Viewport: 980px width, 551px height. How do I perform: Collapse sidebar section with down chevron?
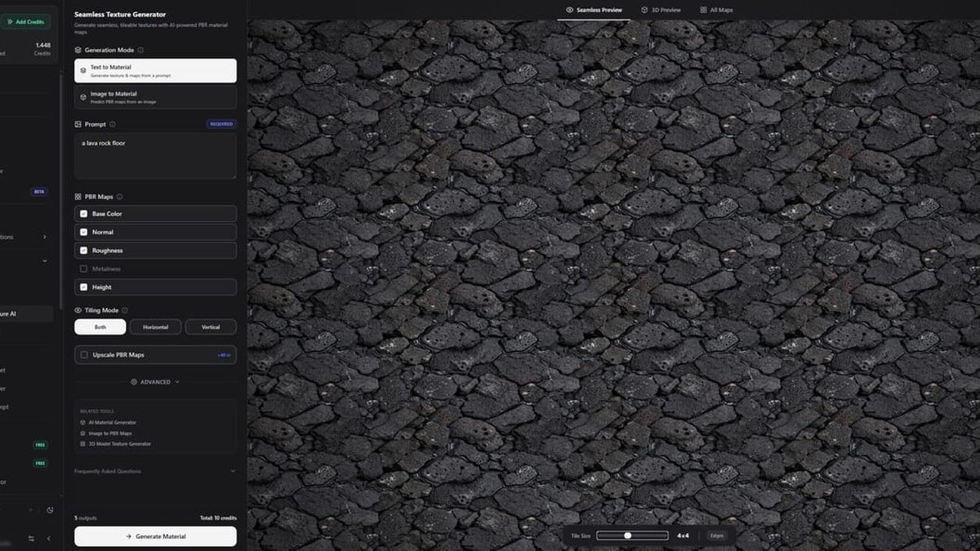44,261
